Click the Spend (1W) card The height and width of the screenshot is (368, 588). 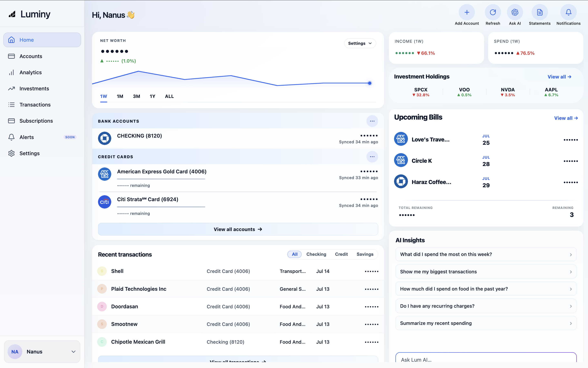(x=536, y=48)
